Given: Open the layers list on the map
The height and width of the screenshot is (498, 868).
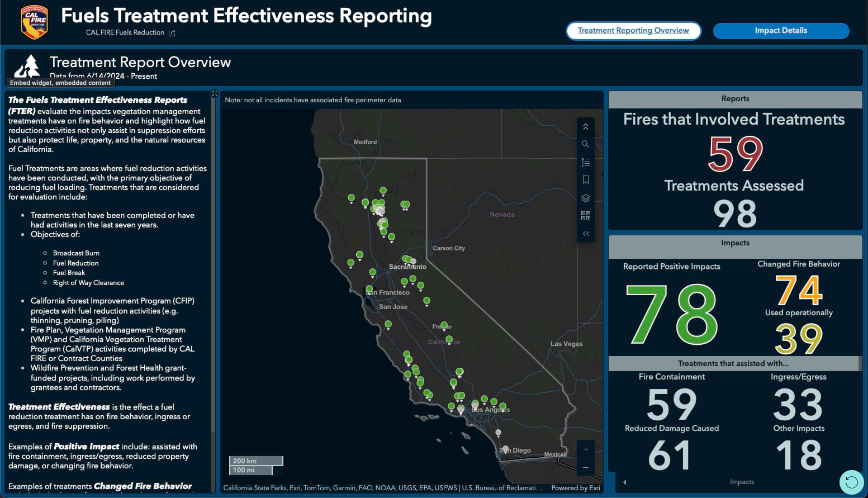Looking at the screenshot, I should tap(585, 198).
